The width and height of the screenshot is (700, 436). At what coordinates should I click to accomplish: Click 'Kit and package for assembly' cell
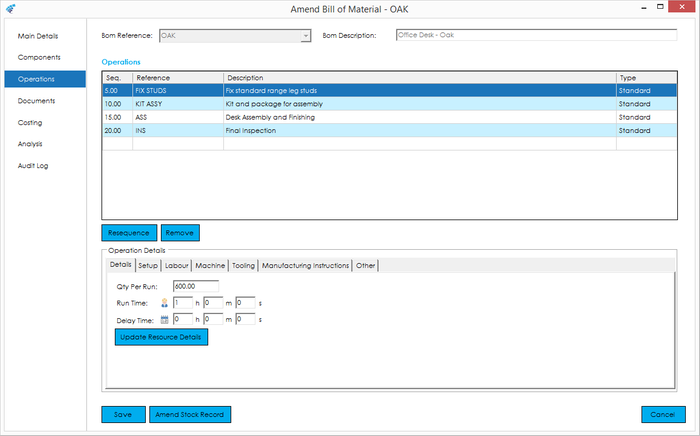[x=420, y=104]
